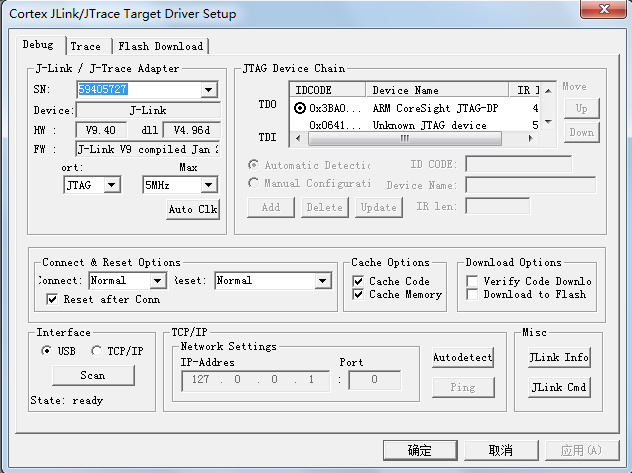632x473 pixels.
Task: Open the Flash Download tab
Action: click(x=160, y=46)
